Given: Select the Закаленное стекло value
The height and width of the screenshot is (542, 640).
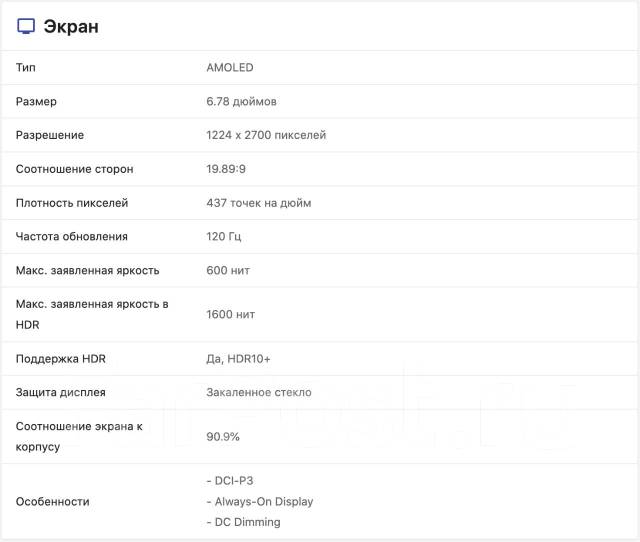Looking at the screenshot, I should pyautogui.click(x=259, y=392).
